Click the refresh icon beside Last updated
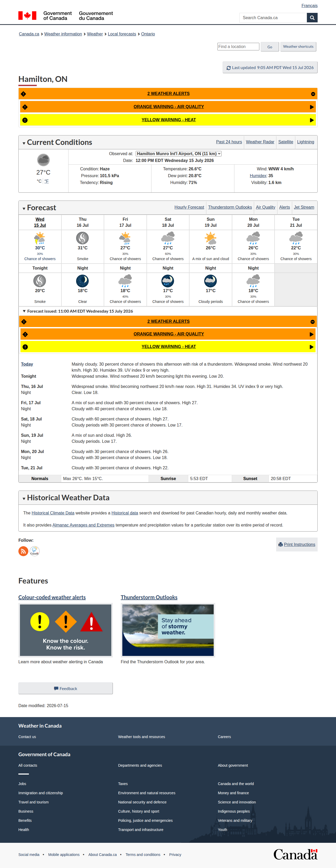Screen dimensions: 336x868 point(228,68)
